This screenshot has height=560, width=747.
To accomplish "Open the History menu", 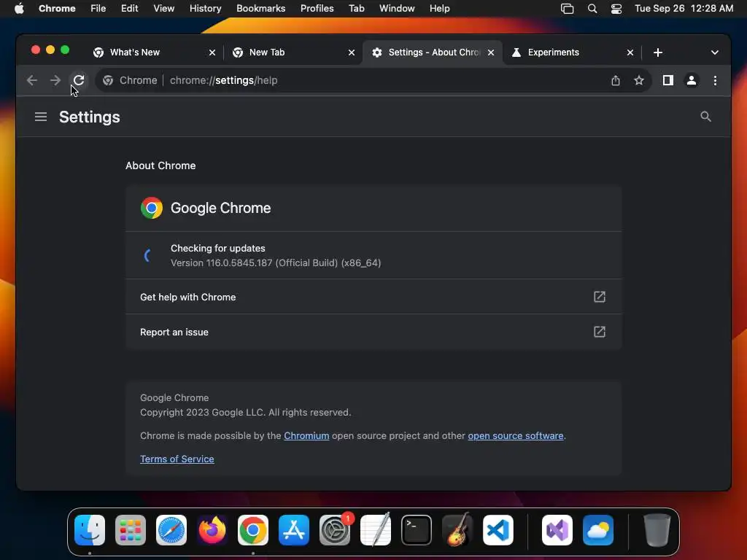I will pyautogui.click(x=205, y=9).
